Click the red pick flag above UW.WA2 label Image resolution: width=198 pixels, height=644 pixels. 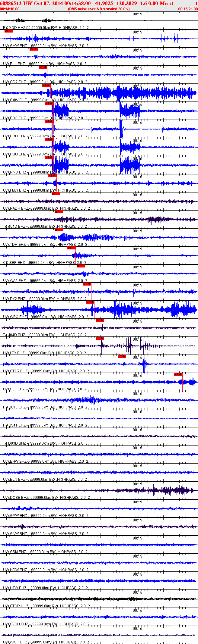tap(81, 266)
